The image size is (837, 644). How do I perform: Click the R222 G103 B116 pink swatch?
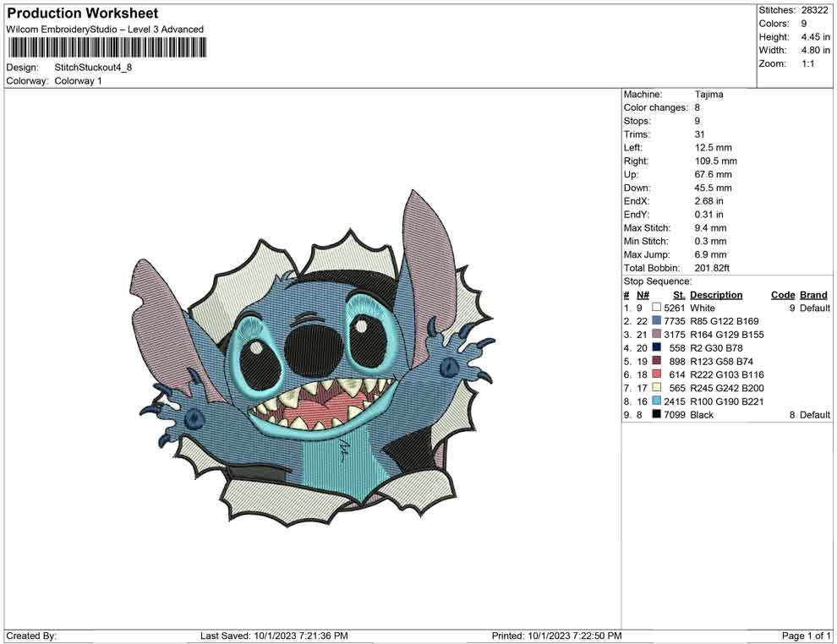[657, 374]
